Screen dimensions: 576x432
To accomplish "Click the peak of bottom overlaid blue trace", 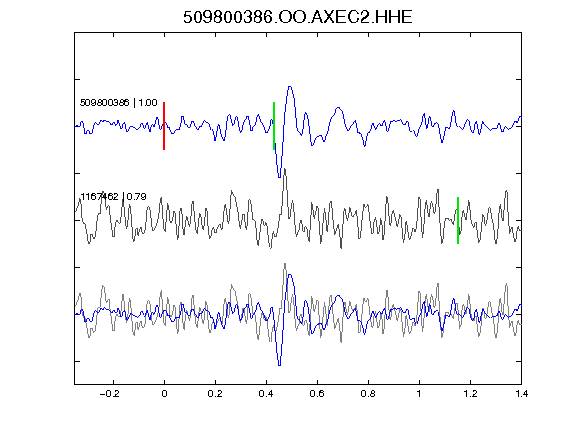I will click(290, 276).
